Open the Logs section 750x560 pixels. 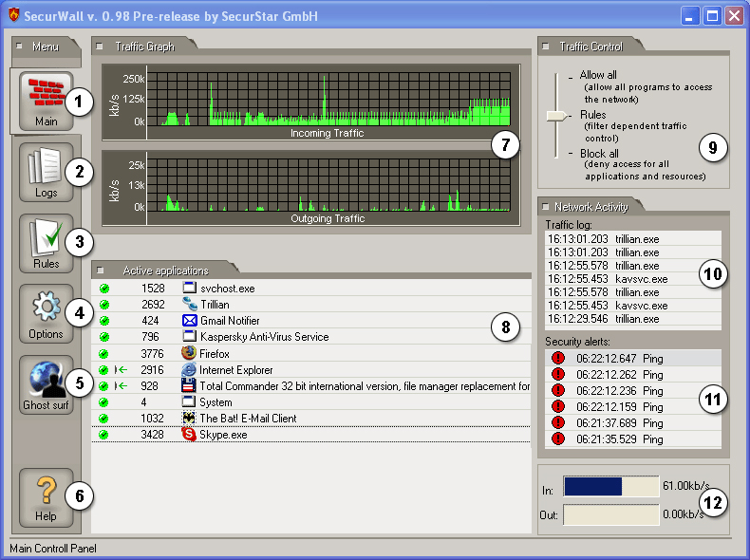(x=47, y=172)
